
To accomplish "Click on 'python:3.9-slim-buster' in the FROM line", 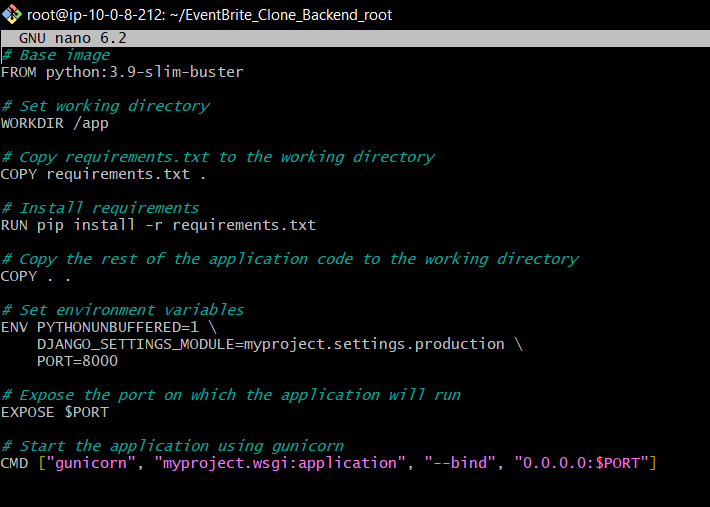I will [x=145, y=72].
